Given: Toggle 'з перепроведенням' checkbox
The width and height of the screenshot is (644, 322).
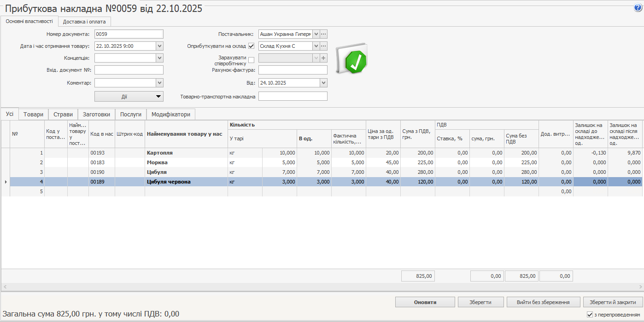Looking at the screenshot, I should 590,315.
